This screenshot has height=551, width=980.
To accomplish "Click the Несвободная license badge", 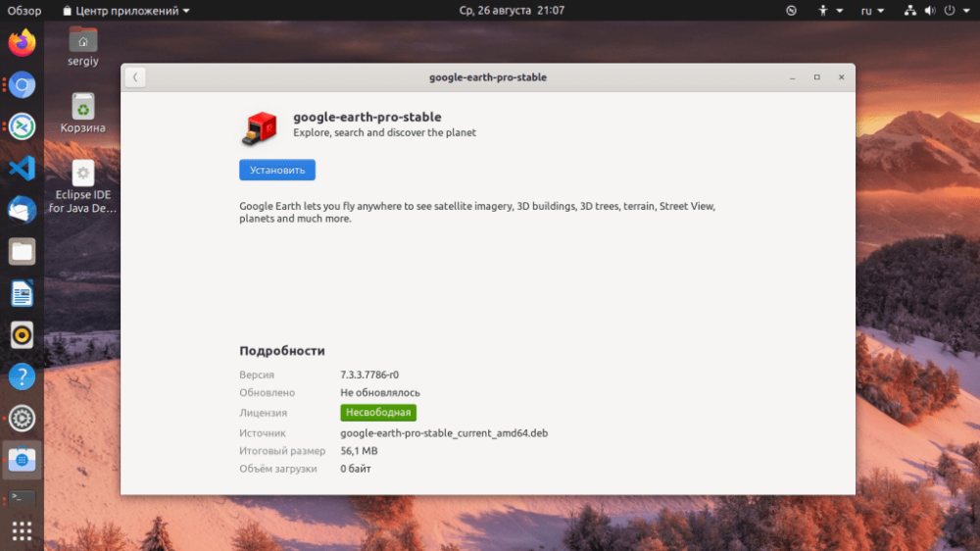I will pyautogui.click(x=378, y=412).
